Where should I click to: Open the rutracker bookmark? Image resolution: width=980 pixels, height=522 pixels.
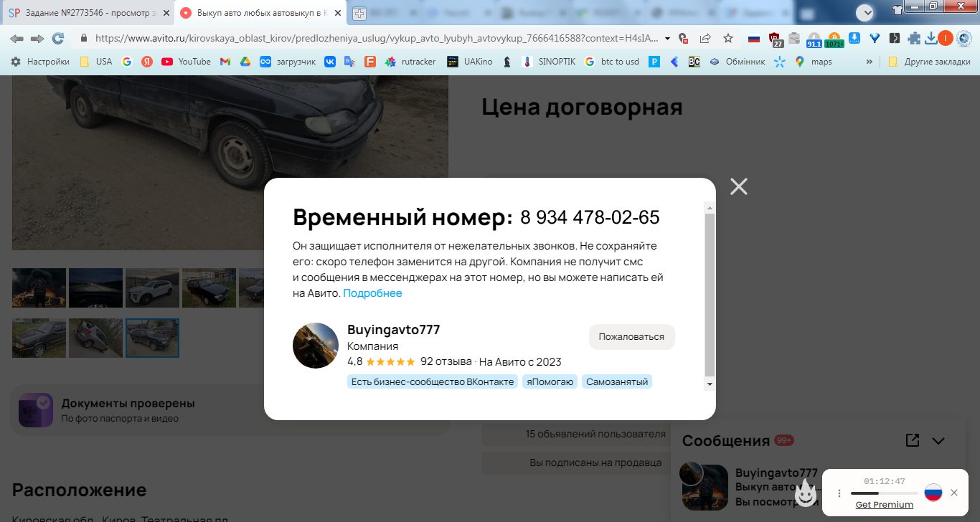tap(410, 62)
